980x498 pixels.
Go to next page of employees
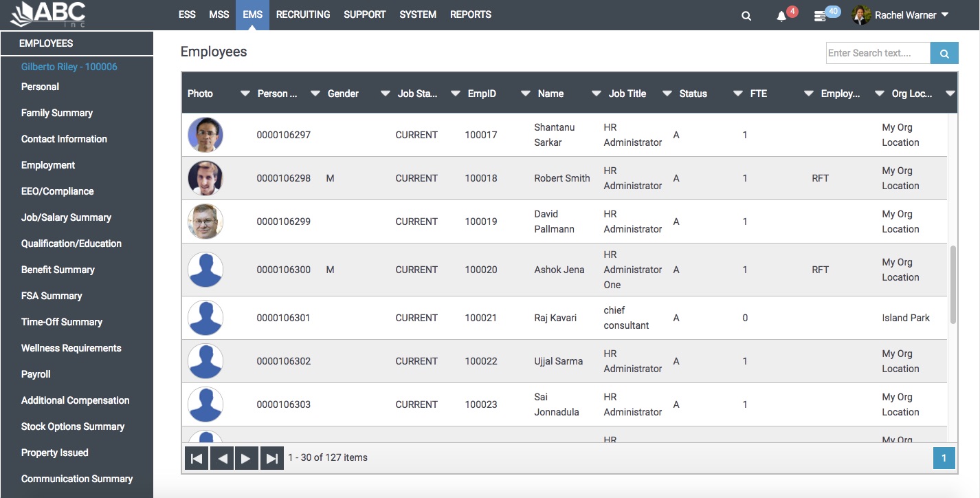pos(246,458)
